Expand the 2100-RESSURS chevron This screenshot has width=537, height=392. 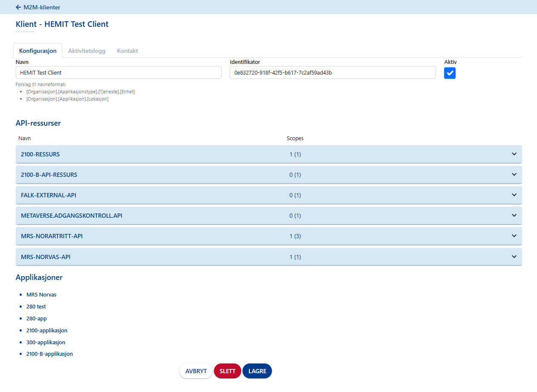pyautogui.click(x=514, y=154)
